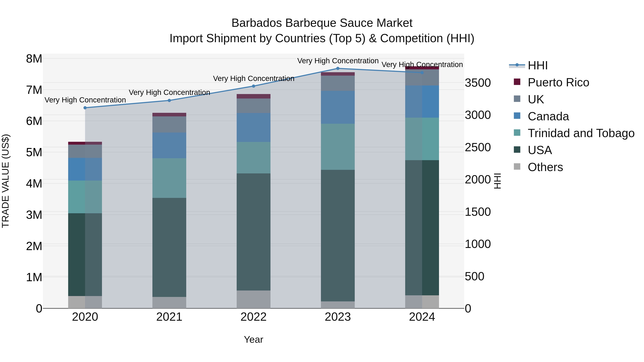The height and width of the screenshot is (362, 644).
Task: Click the rotated HHI right-axis title
Action: click(497, 181)
